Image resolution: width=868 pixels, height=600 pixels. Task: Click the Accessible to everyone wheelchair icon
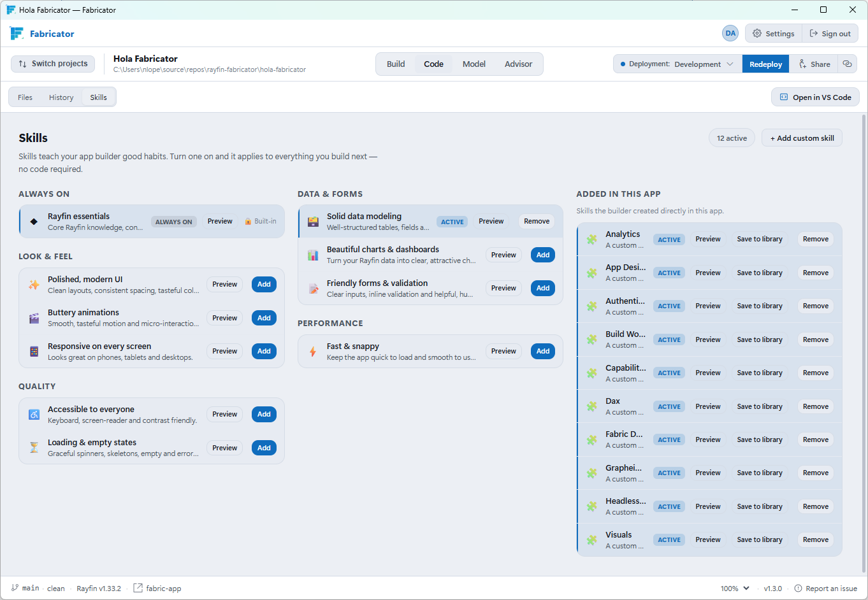click(x=34, y=415)
